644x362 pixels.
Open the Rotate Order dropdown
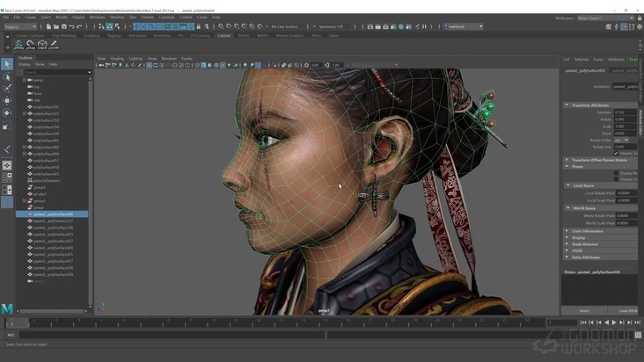(x=621, y=141)
